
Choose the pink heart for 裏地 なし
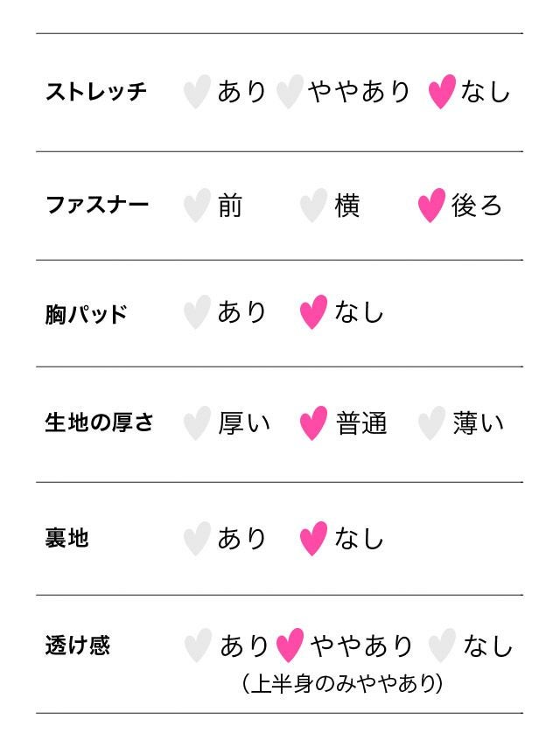pos(313,538)
